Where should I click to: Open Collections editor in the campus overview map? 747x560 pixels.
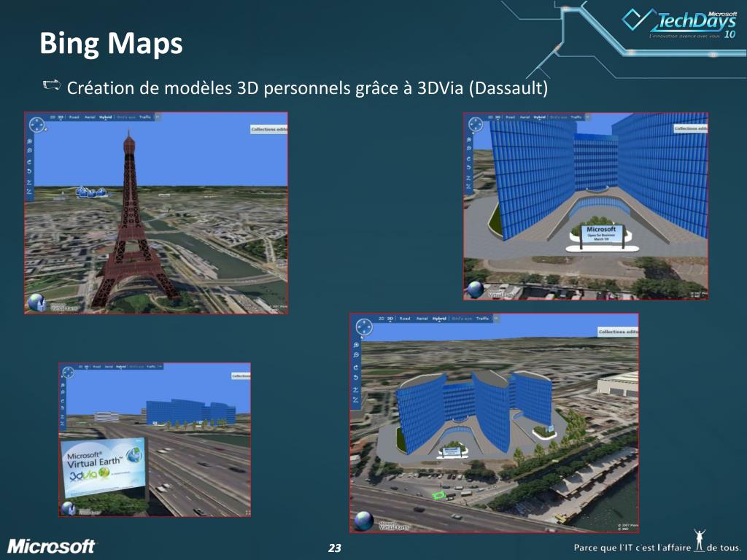pos(618,332)
